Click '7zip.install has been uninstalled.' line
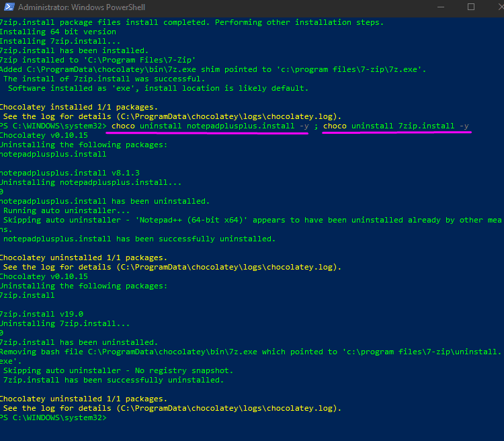The height and width of the screenshot is (441, 504). (x=79, y=343)
